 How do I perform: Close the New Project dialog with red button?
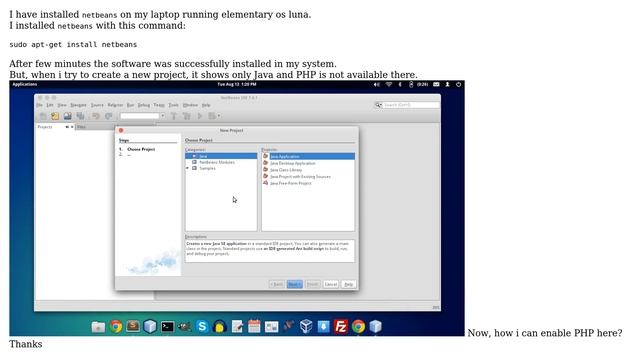coord(121,130)
